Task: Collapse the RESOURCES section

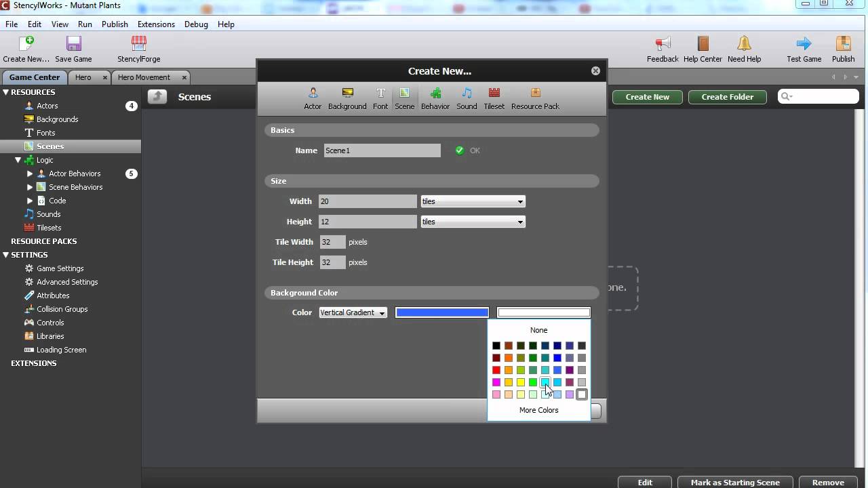Action: tap(6, 92)
